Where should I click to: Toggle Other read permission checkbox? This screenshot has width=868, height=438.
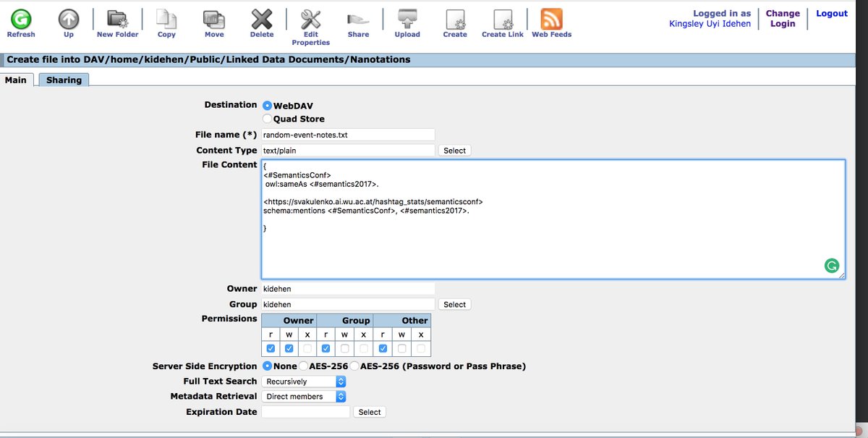click(x=383, y=349)
